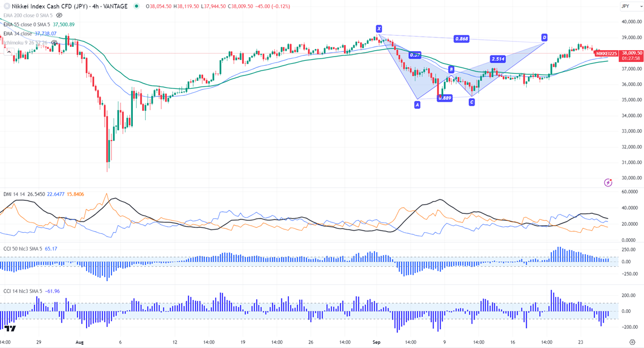
Task: Click the 37,738.07 EMA 34 value
Action: [x=46, y=34]
